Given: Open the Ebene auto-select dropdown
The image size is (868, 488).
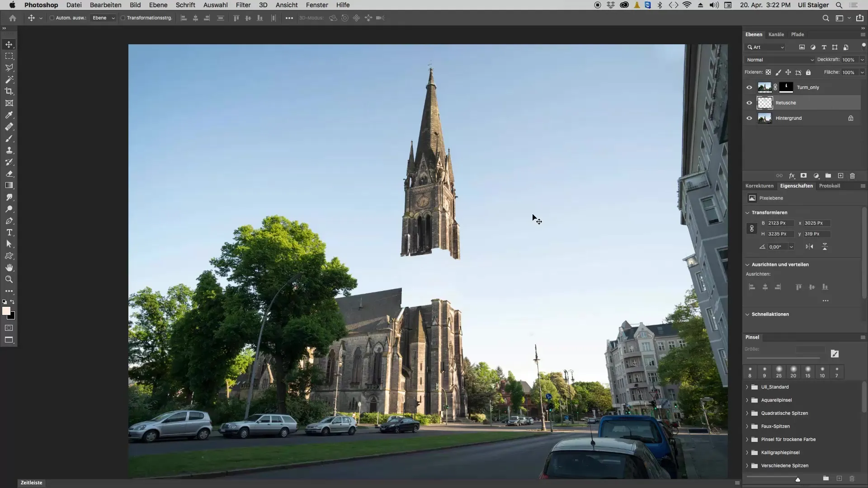Looking at the screenshot, I should pos(104,18).
